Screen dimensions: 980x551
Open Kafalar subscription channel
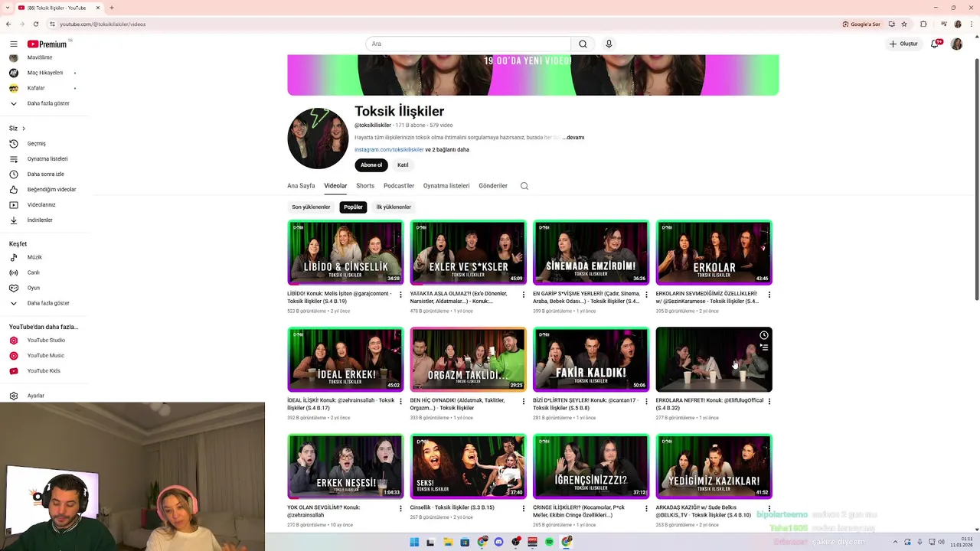click(x=44, y=88)
